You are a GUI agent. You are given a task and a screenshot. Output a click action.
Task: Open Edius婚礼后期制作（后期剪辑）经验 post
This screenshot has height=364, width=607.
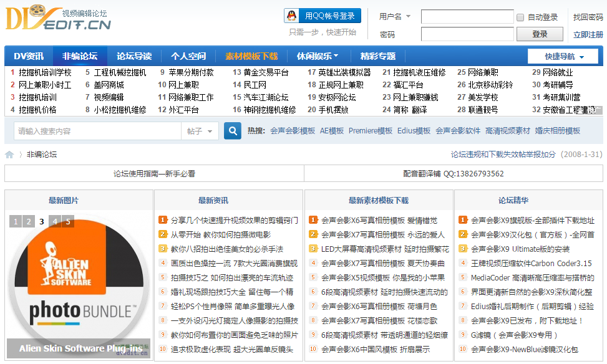tap(532, 307)
